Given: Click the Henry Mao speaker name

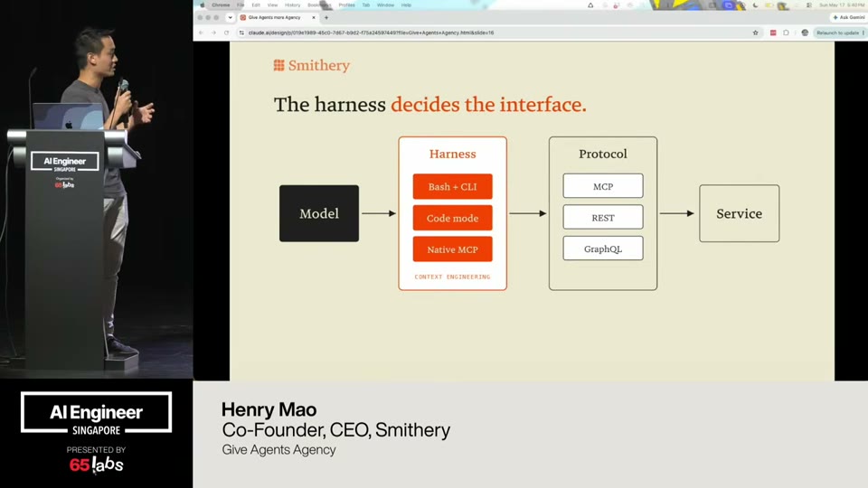Looking at the screenshot, I should (269, 409).
